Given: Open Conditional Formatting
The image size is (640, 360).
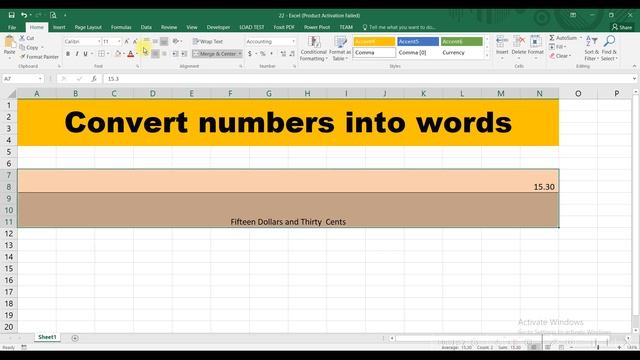Looking at the screenshot, I should coord(313,49).
